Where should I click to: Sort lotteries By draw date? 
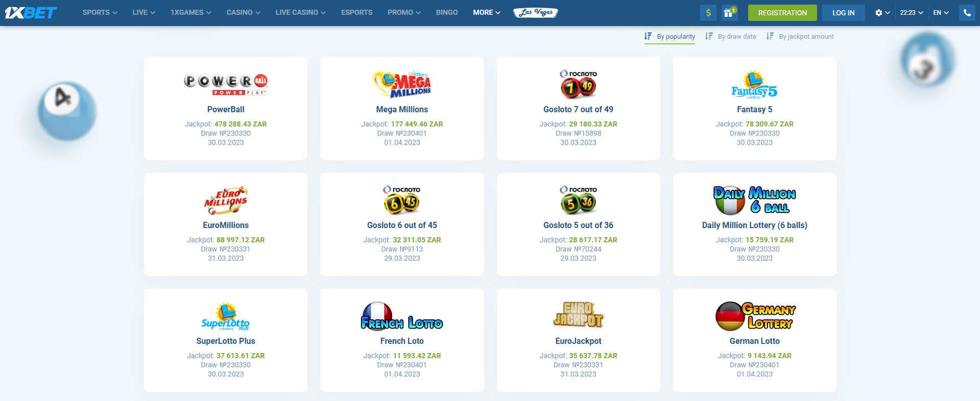tap(737, 37)
